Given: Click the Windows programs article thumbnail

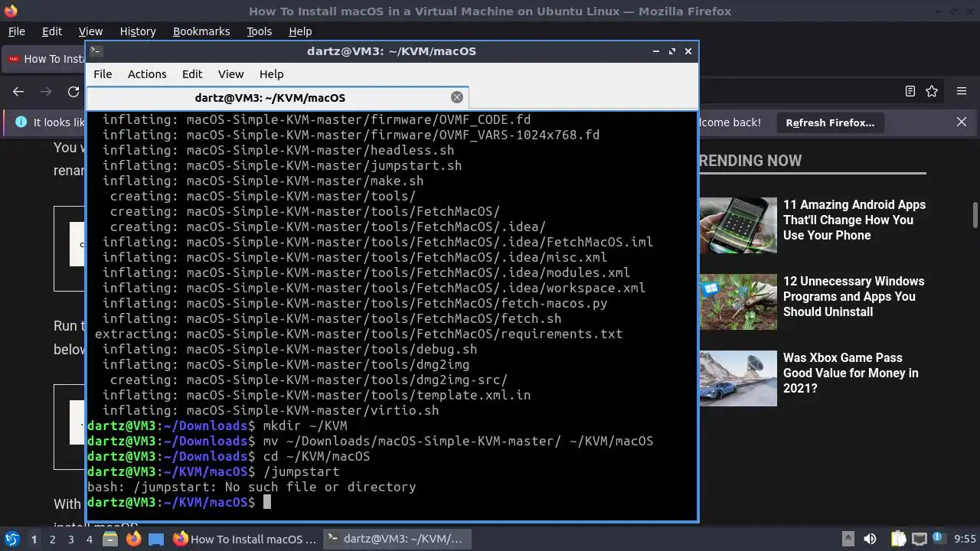Looking at the screenshot, I should point(738,302).
